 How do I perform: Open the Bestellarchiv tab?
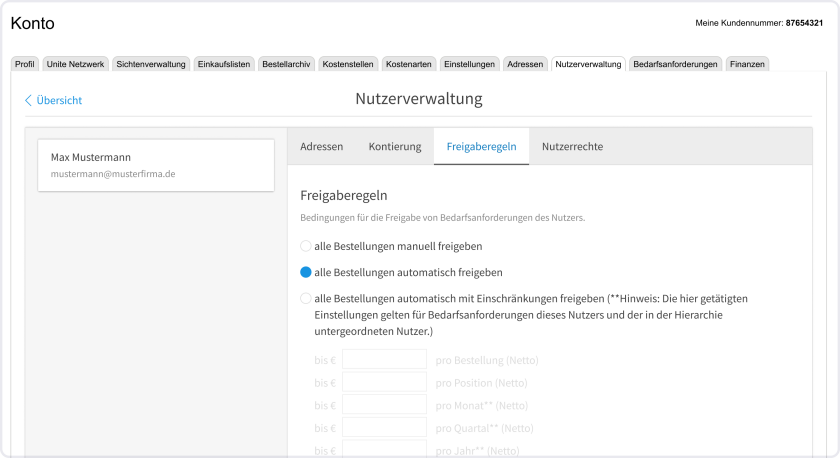286,64
